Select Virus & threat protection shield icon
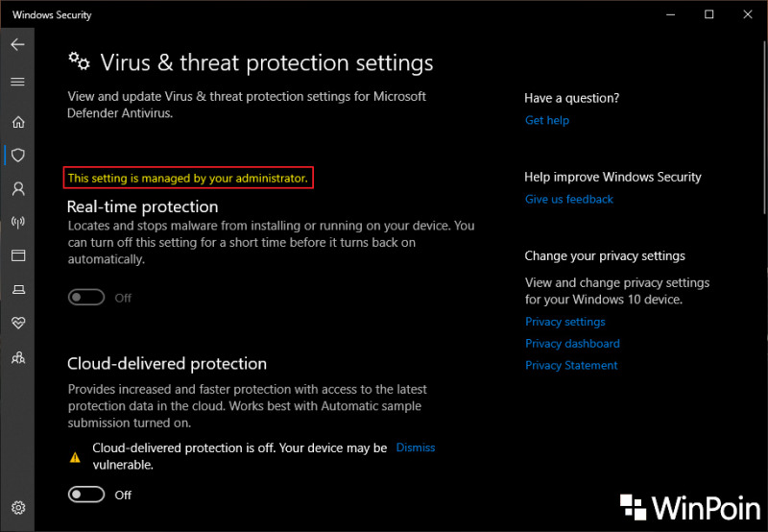 click(18, 156)
